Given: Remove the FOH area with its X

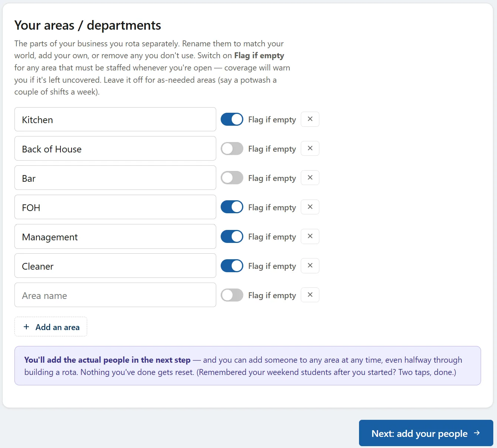Looking at the screenshot, I should (x=310, y=207).
